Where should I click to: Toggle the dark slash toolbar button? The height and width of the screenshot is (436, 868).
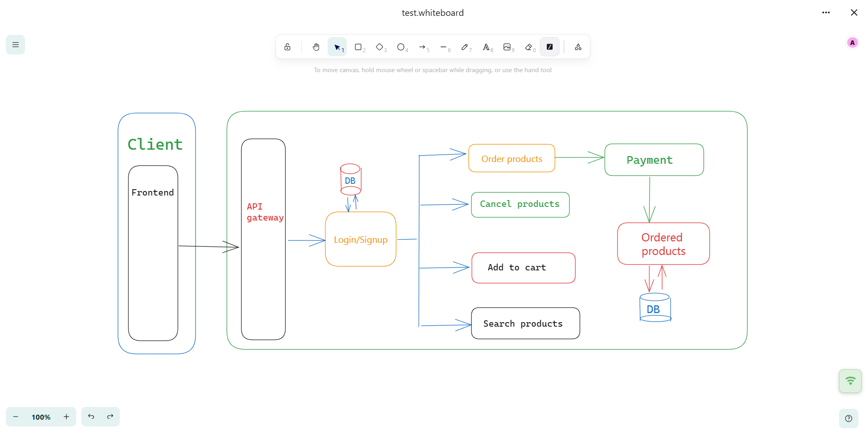tap(549, 47)
